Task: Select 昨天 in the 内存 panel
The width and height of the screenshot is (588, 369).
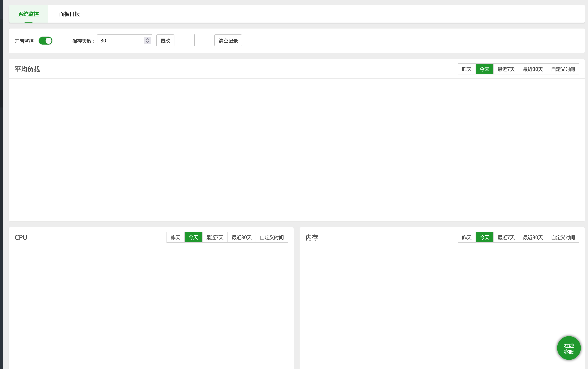Action: pyautogui.click(x=467, y=237)
